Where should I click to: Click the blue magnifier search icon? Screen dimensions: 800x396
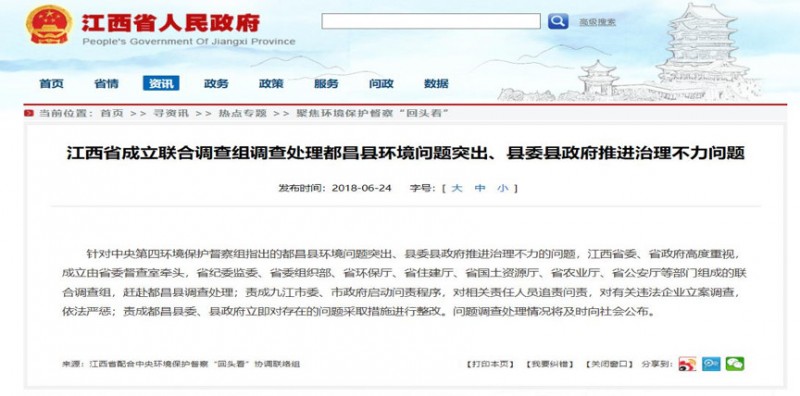pos(558,21)
